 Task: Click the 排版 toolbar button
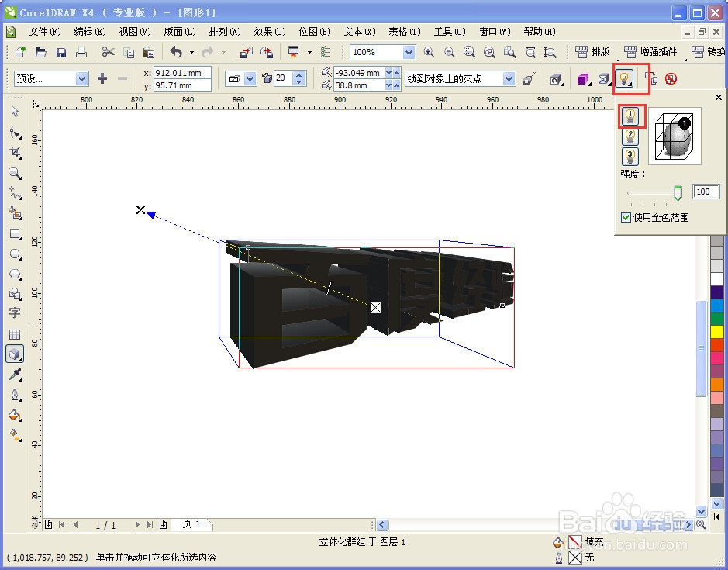[x=592, y=52]
